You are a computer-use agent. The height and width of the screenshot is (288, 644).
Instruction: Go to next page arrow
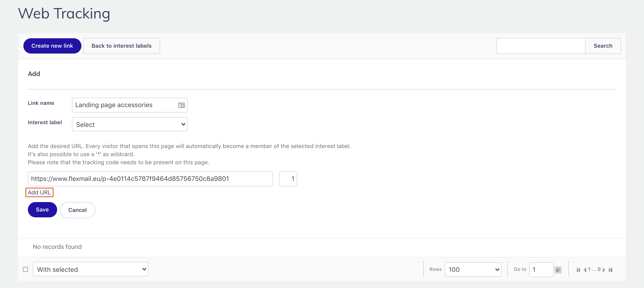click(604, 270)
